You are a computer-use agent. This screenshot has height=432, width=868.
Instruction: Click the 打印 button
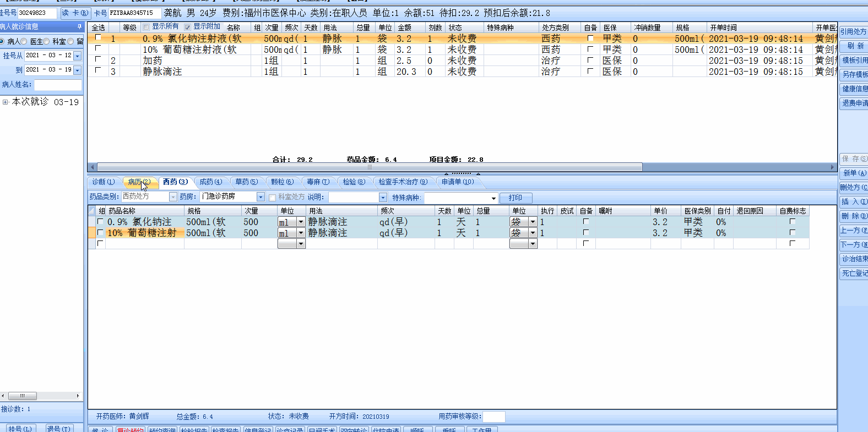(x=516, y=198)
